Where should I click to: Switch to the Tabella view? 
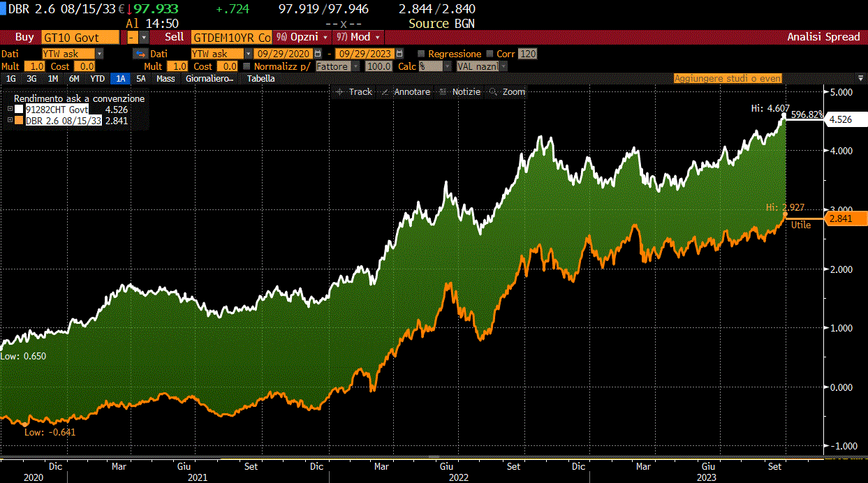click(260, 79)
